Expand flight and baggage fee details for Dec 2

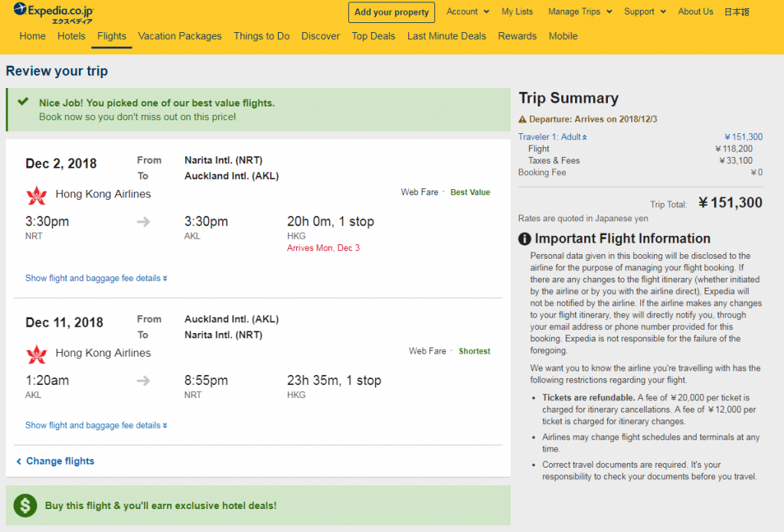tap(96, 278)
